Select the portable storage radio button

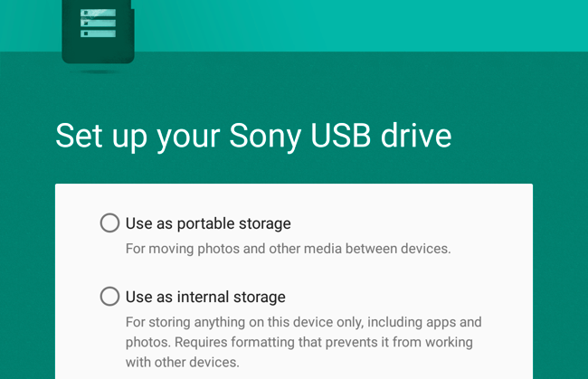(x=109, y=223)
